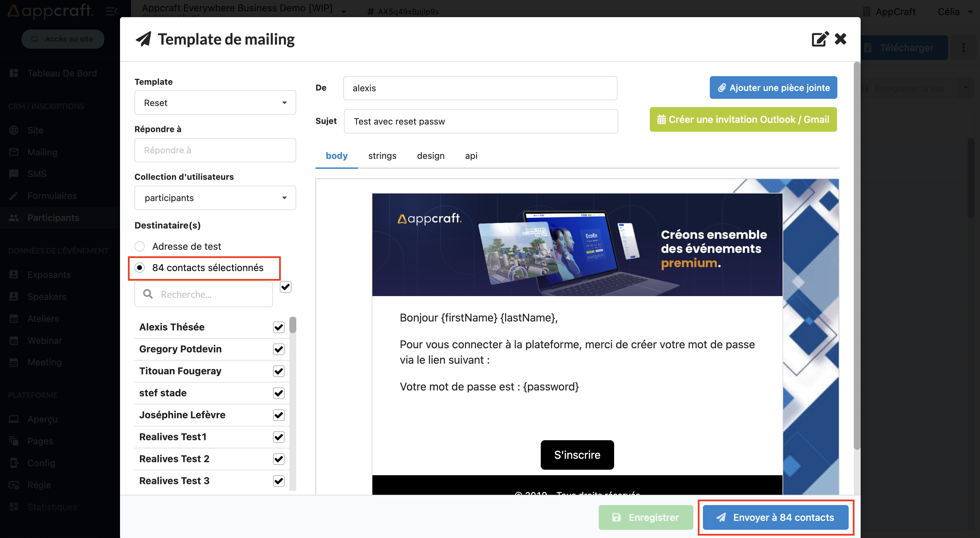Click the hamburger menu icon next to appcraft logo
The height and width of the screenshot is (538, 980).
(111, 11)
